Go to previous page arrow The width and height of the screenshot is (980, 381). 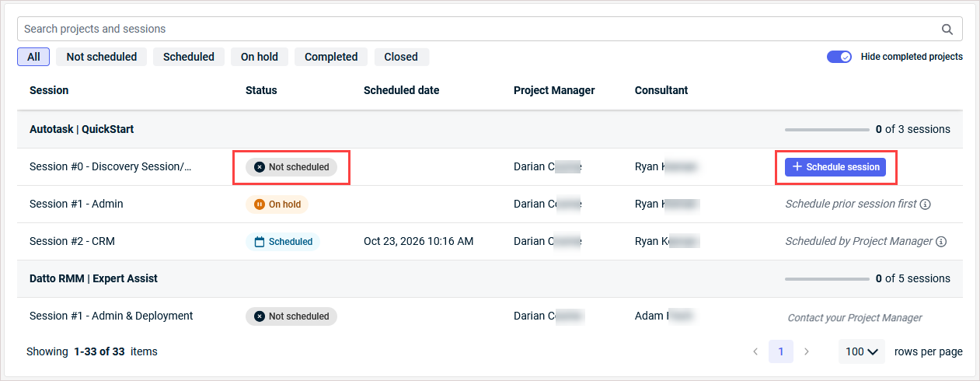[x=755, y=351]
